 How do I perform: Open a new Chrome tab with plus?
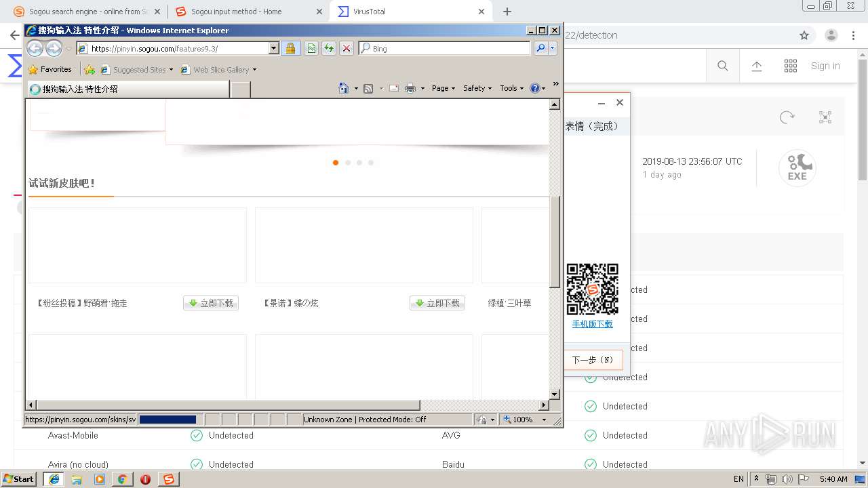tap(507, 12)
